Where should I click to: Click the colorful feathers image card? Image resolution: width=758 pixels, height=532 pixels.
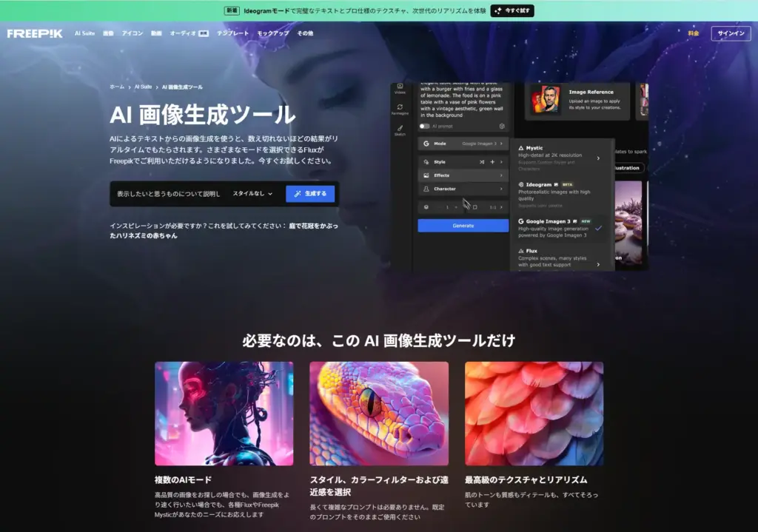point(534,414)
